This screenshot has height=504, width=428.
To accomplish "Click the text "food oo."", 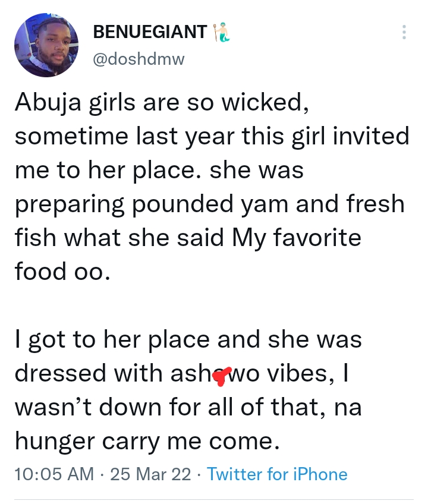I will click(62, 272).
